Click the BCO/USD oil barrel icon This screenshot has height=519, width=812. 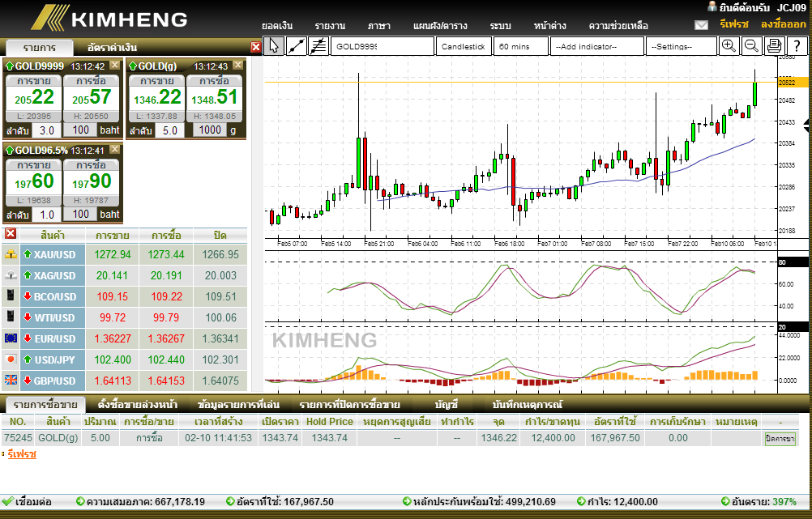pos(11,296)
